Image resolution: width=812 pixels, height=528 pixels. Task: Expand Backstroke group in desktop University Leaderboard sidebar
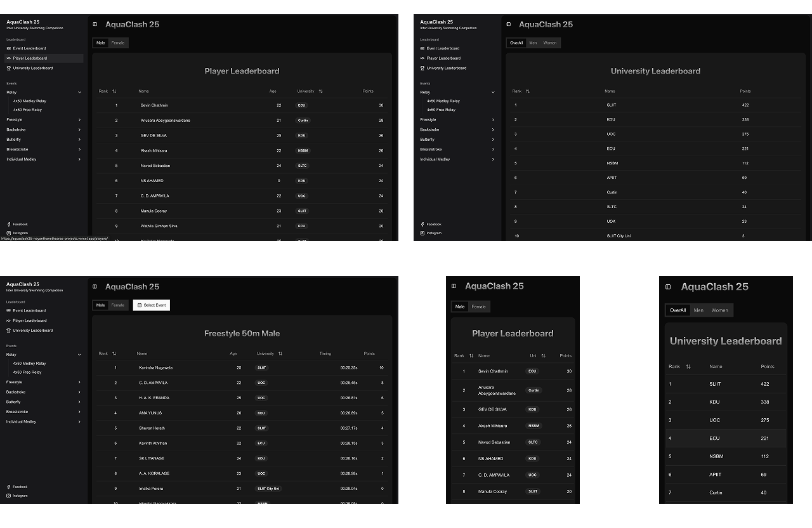[457, 129]
